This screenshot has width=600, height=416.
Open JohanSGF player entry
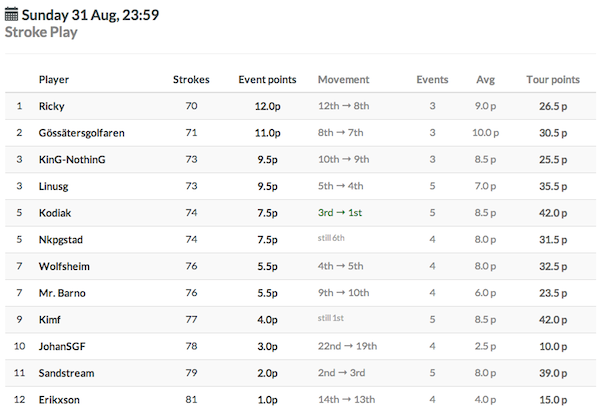[x=62, y=346]
